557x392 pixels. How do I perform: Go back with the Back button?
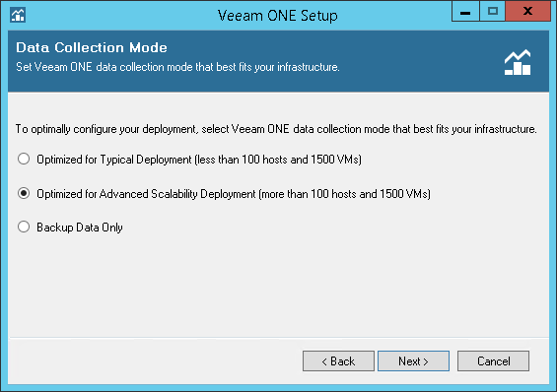(x=338, y=361)
